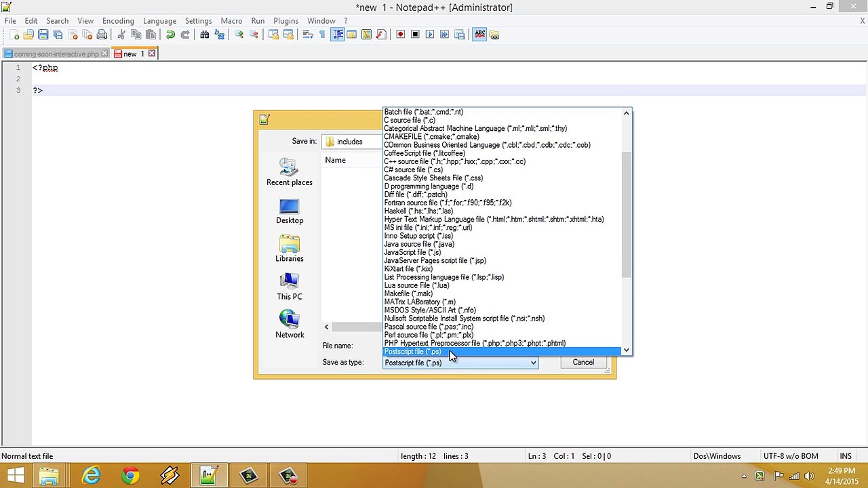Choose Hyper Text Markup Language file type
This screenshot has width=868, height=488.
tap(501, 220)
